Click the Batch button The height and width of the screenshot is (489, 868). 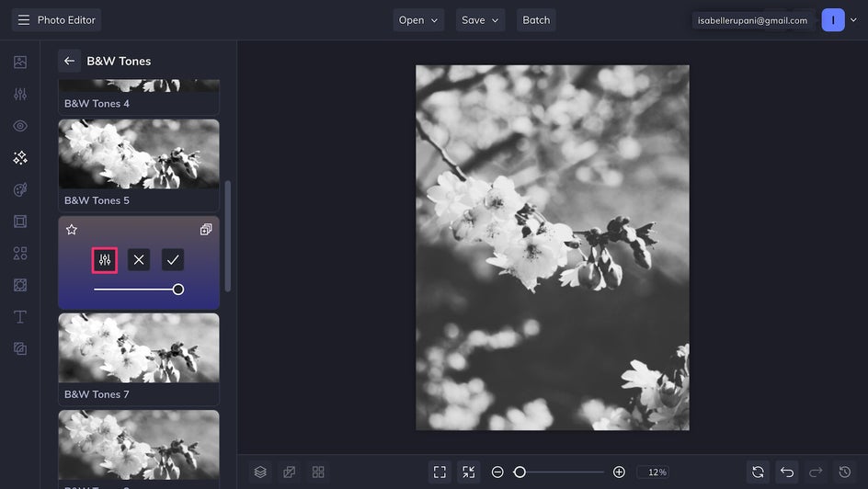(536, 20)
